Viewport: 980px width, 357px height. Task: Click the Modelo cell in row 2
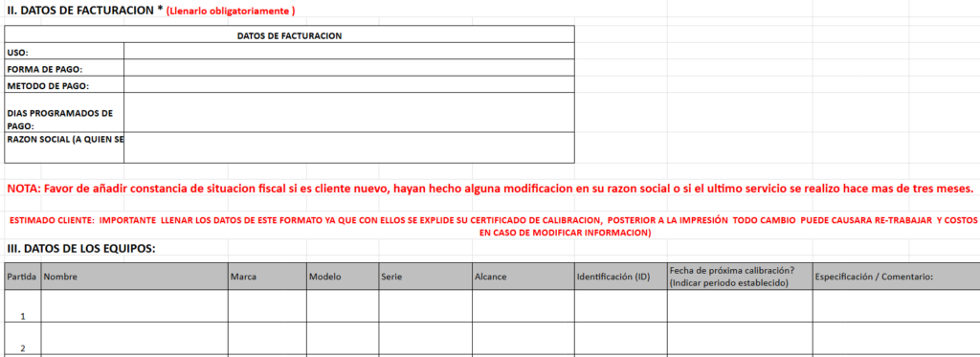tap(343, 338)
